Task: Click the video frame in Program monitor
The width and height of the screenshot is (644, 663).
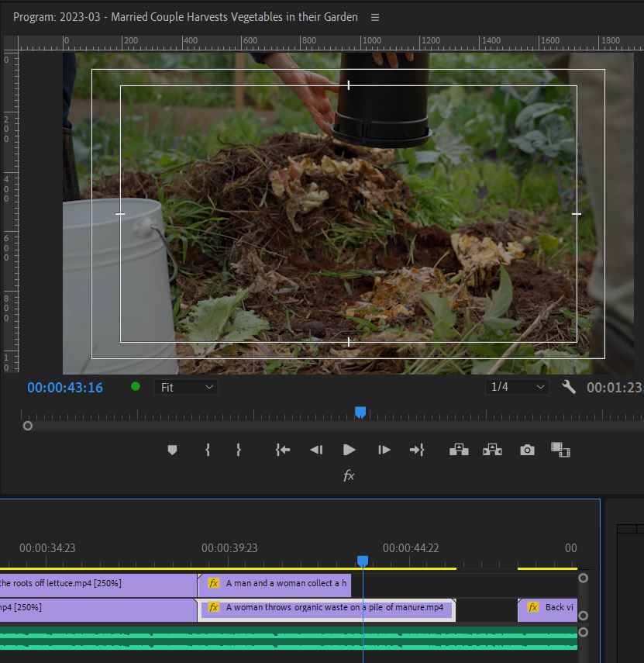Action: pos(348,213)
